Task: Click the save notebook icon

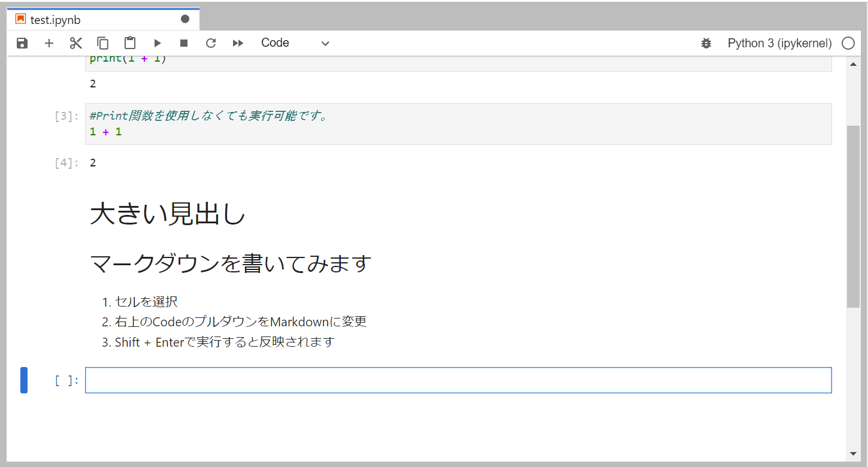Action: click(22, 43)
